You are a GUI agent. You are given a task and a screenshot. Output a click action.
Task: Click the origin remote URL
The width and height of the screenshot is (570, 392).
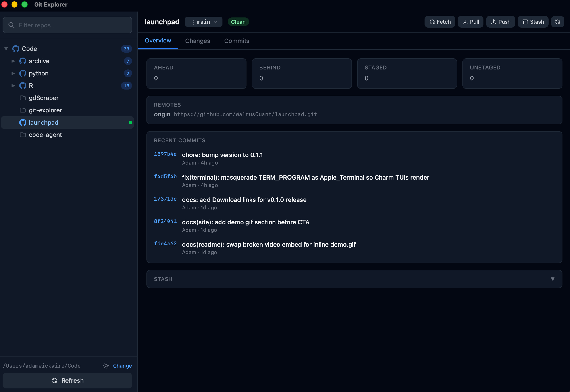pyautogui.click(x=245, y=114)
